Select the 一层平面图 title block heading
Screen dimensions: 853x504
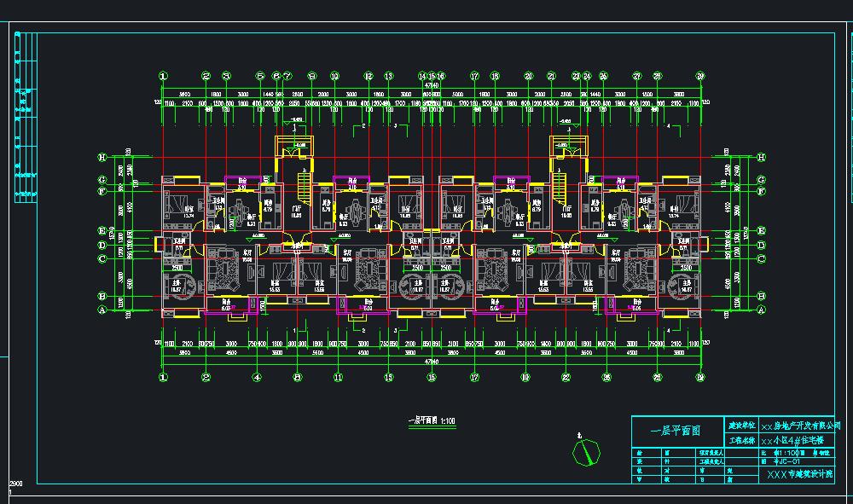pyautogui.click(x=676, y=432)
